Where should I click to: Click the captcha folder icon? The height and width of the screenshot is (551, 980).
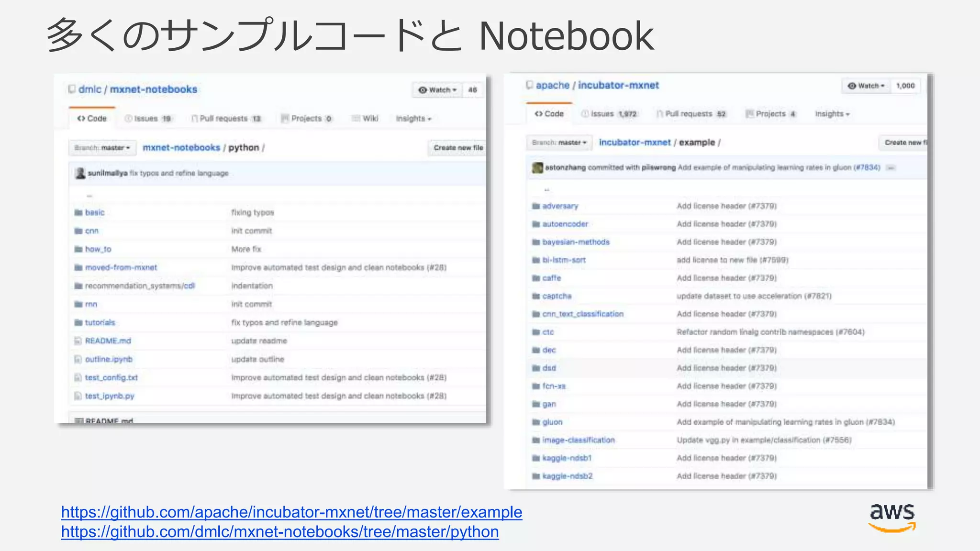(x=536, y=296)
